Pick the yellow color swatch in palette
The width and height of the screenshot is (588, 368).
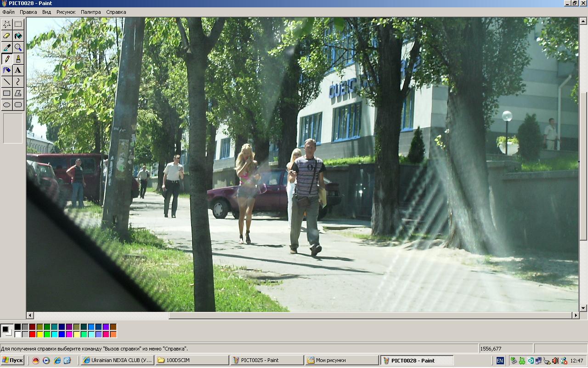(x=40, y=334)
